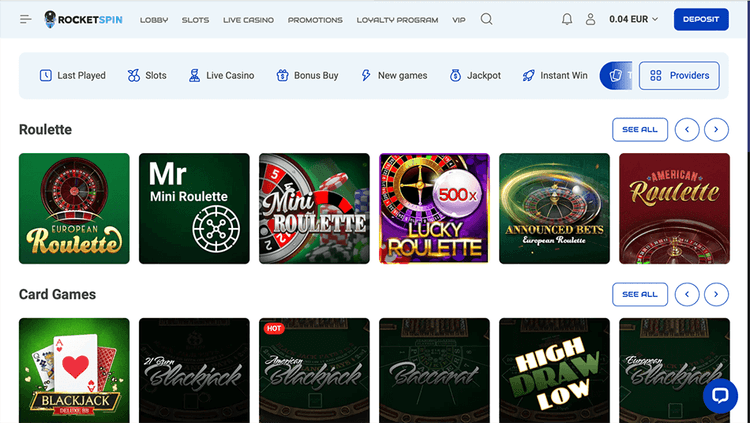Select the Slots category with cherry icon
The width and height of the screenshot is (750, 423).
[147, 76]
